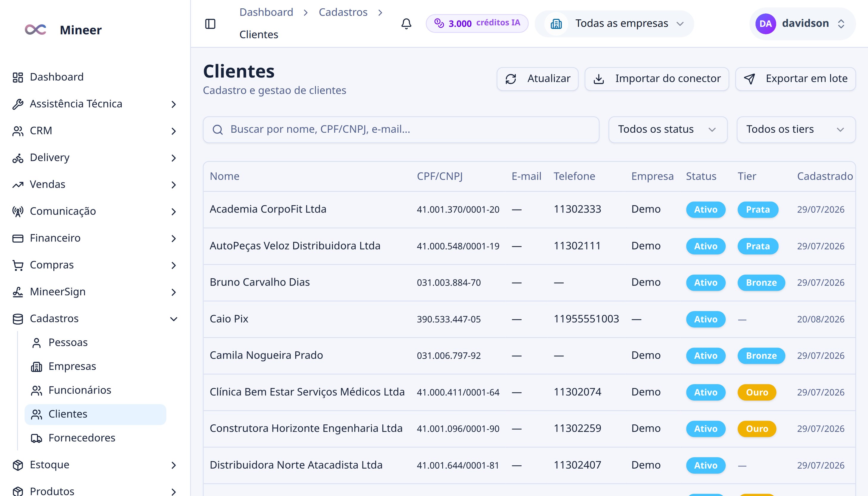This screenshot has width=868, height=496.
Task: Click the Bruno Carvalho Dias client name
Action: coord(260,282)
